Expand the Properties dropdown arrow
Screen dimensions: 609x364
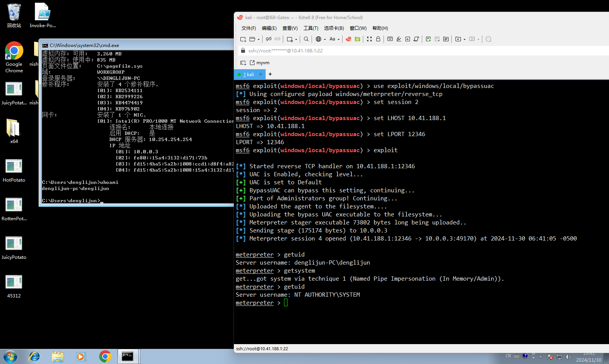pyautogui.click(x=296, y=39)
